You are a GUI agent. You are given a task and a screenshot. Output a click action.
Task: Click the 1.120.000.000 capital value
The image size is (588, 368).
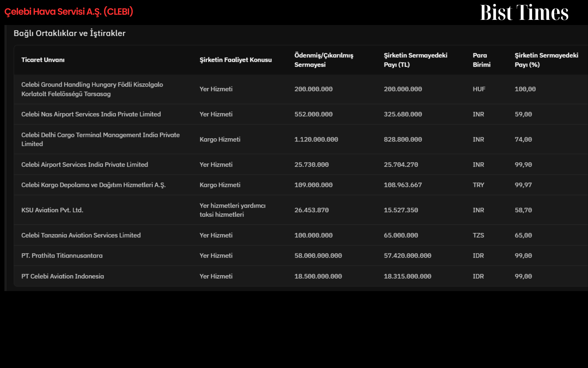click(316, 139)
